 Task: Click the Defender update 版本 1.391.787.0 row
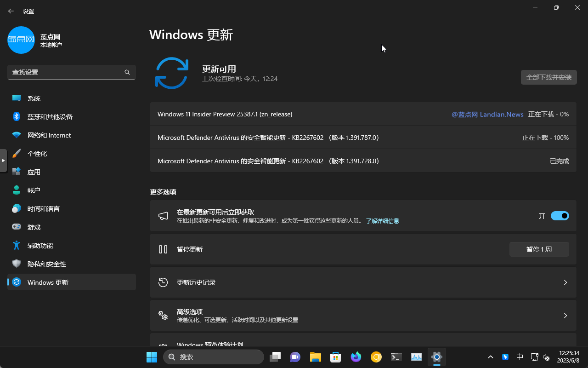(x=363, y=138)
